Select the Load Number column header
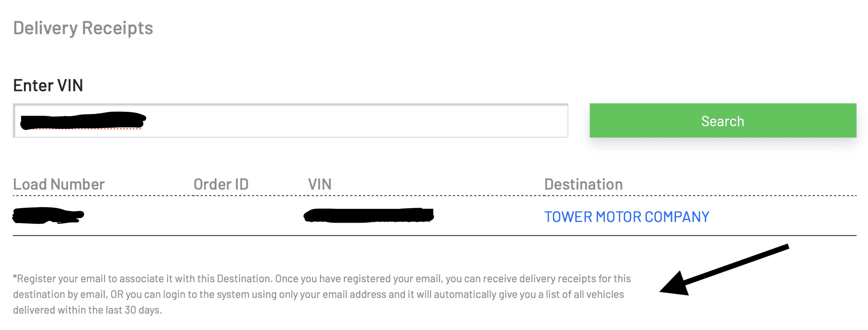The width and height of the screenshot is (868, 330). (x=59, y=184)
